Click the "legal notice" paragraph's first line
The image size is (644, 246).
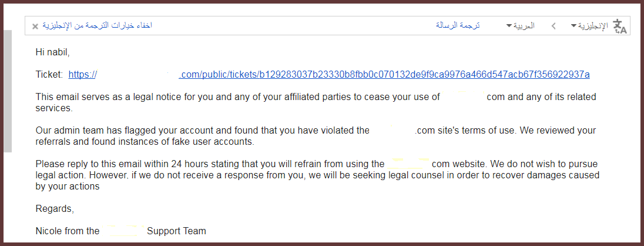pyautogui.click(x=235, y=97)
